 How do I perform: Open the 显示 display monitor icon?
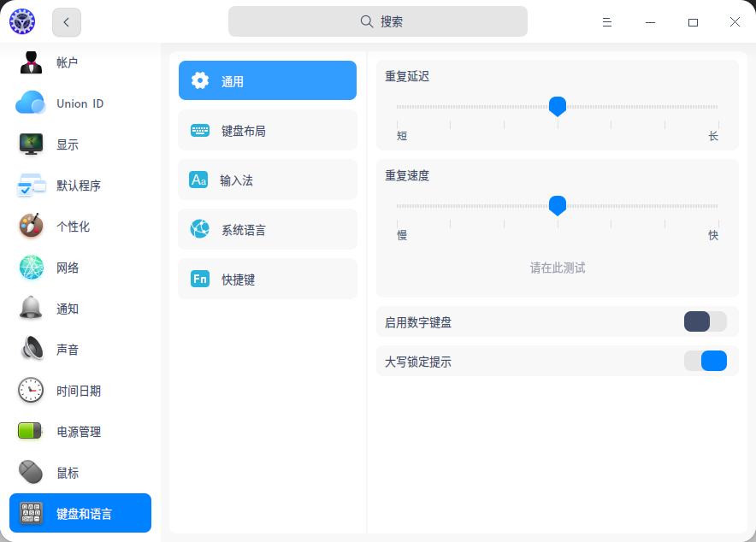point(32,144)
